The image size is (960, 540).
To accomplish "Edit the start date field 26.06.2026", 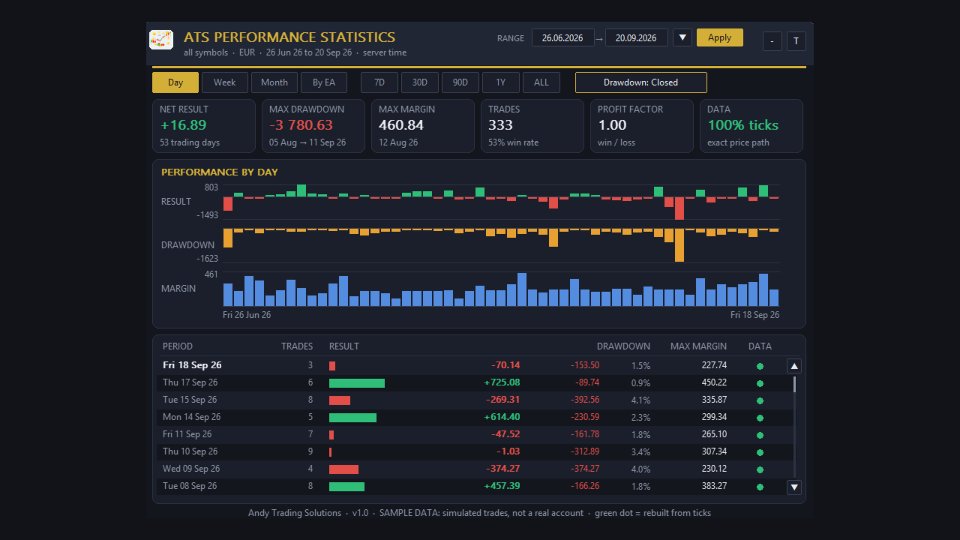I will coord(563,38).
